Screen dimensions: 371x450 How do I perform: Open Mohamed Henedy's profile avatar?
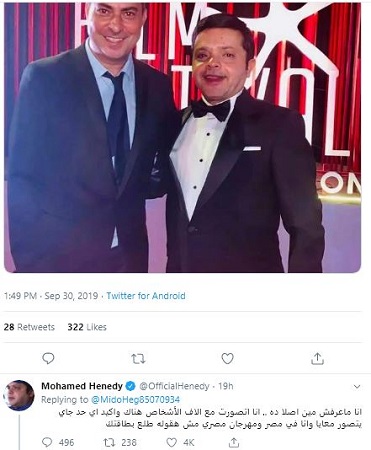point(19,396)
